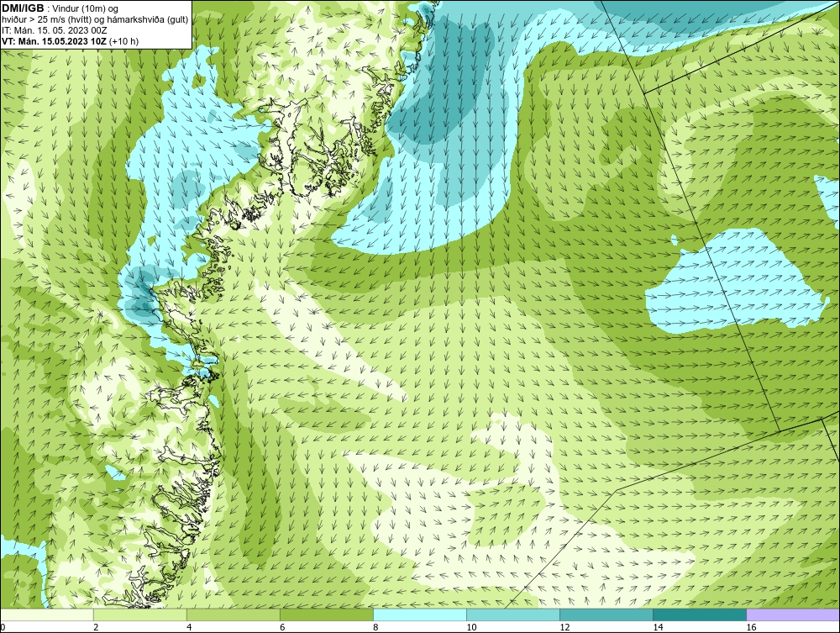The image size is (840, 633).
Task: Click the 10–12 m/s turquoise legend color
Action: [513, 615]
